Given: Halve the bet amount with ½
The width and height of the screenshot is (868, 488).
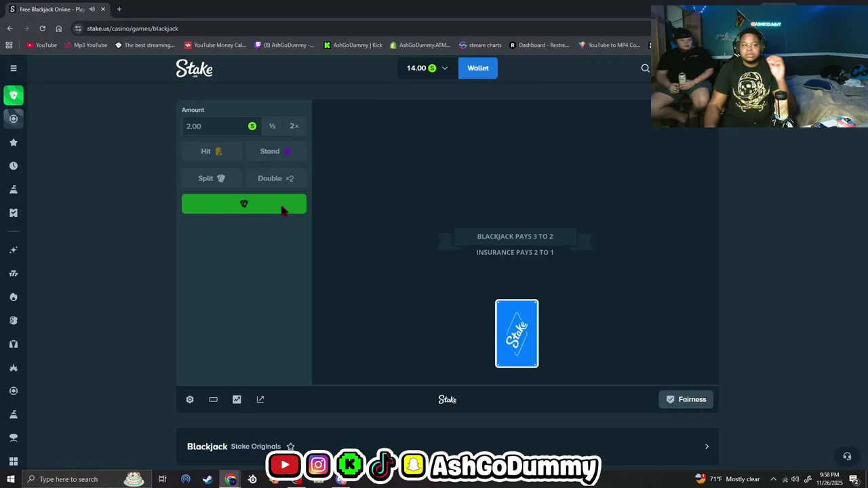Looking at the screenshot, I should [x=272, y=126].
